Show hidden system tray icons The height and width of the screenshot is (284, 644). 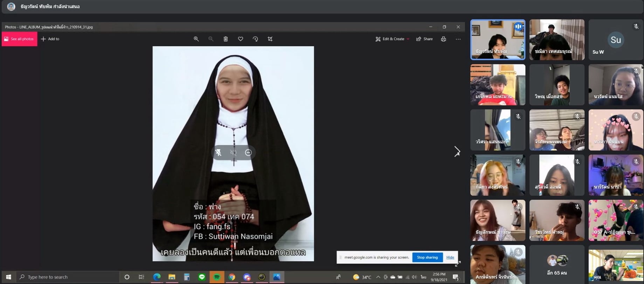pyautogui.click(x=378, y=277)
